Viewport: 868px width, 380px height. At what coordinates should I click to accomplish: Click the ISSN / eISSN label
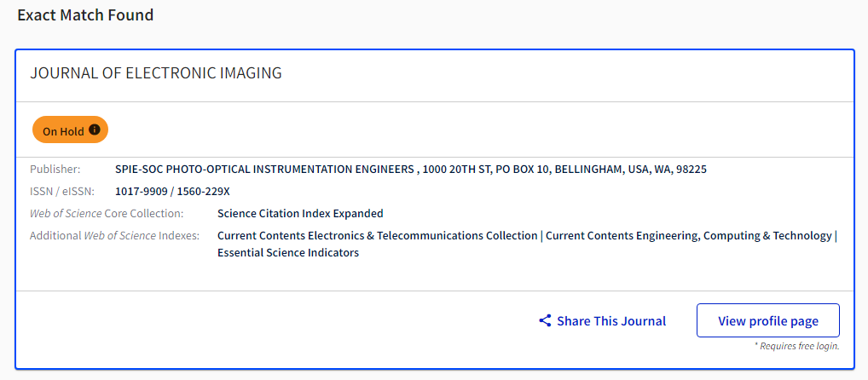coord(62,191)
